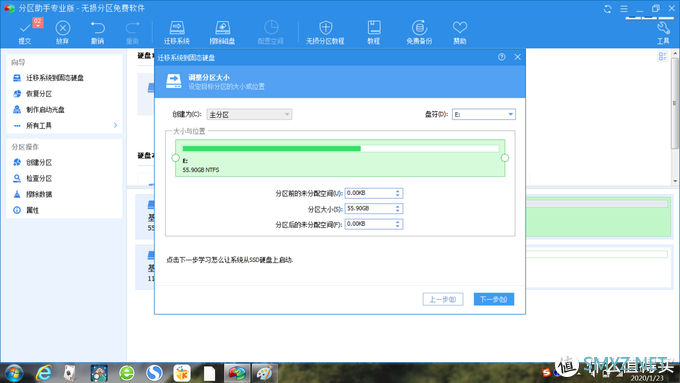The height and width of the screenshot is (383, 680).
Task: Open the 盘符 E: drive letter dropdown
Action: 484,115
